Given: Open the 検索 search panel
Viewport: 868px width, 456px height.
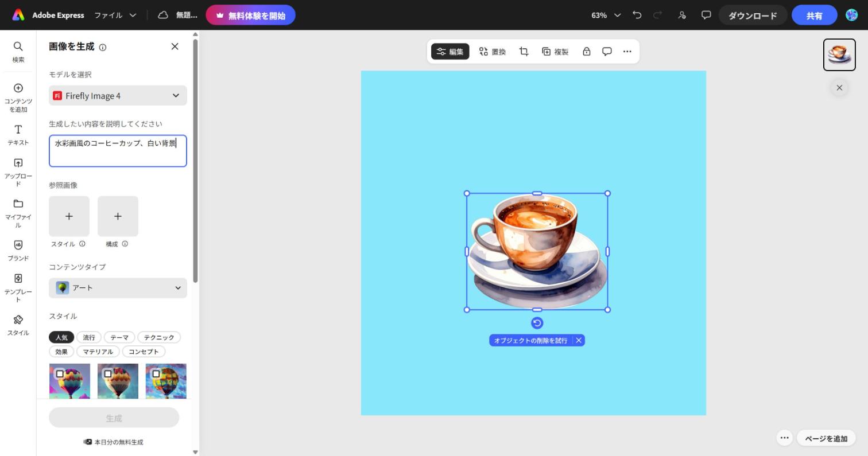Looking at the screenshot, I should point(18,52).
